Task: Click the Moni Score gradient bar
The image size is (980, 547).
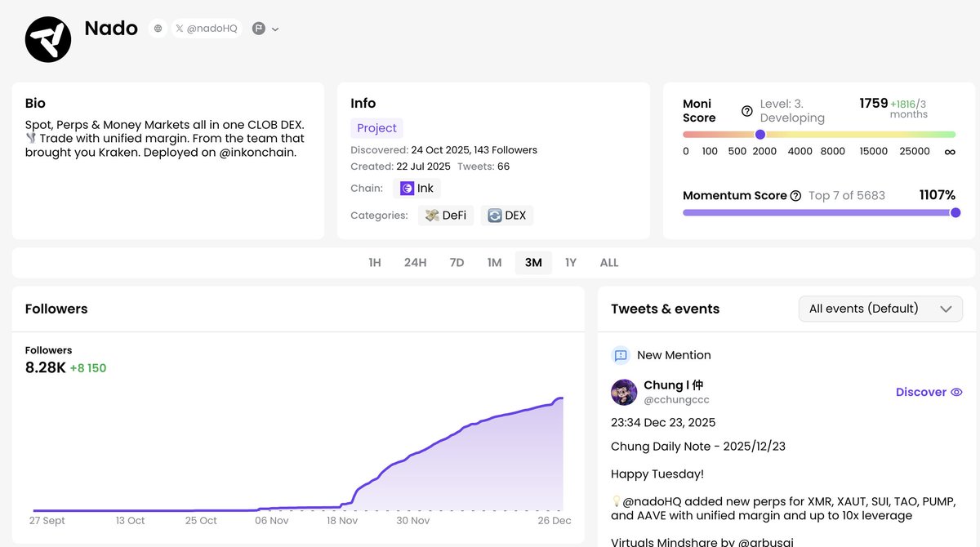Action: tap(819, 135)
